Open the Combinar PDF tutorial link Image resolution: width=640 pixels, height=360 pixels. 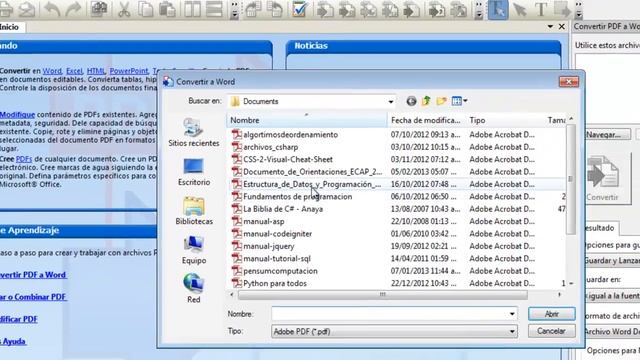click(33, 297)
